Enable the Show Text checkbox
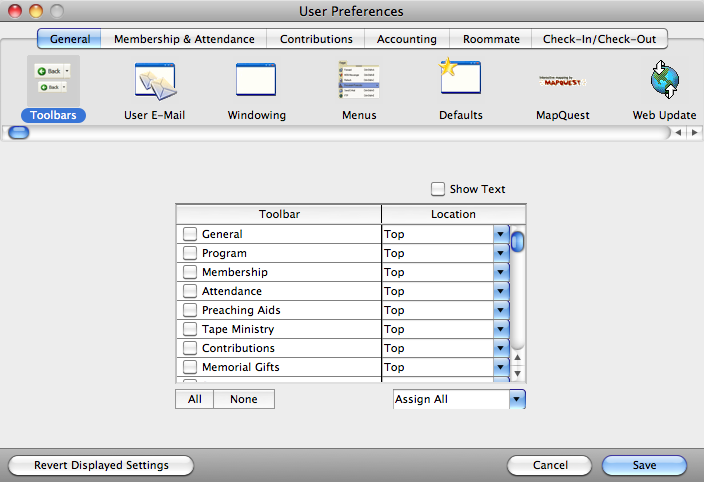 point(438,189)
